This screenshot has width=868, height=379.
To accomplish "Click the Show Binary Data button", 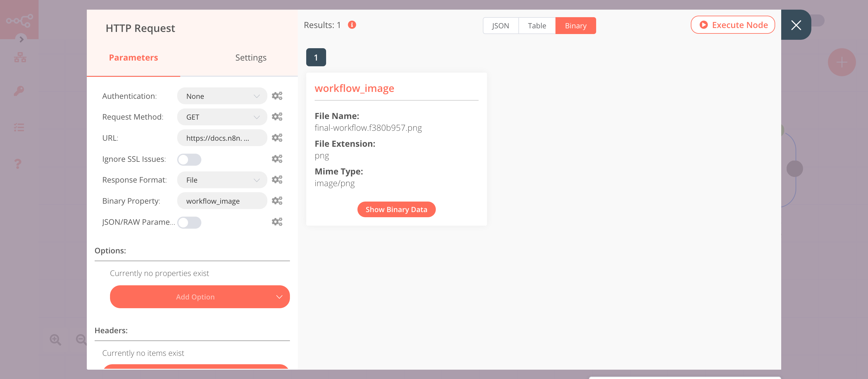I will (396, 209).
